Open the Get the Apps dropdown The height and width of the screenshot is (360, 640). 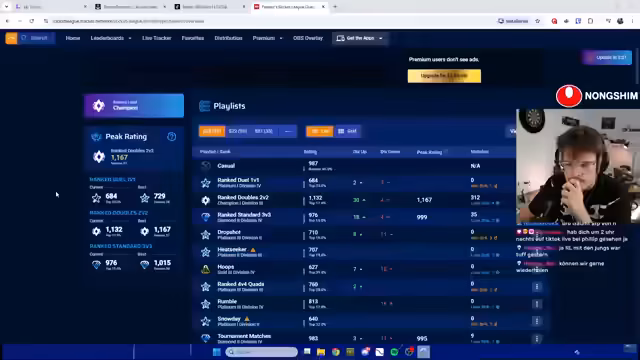[x=360, y=38]
